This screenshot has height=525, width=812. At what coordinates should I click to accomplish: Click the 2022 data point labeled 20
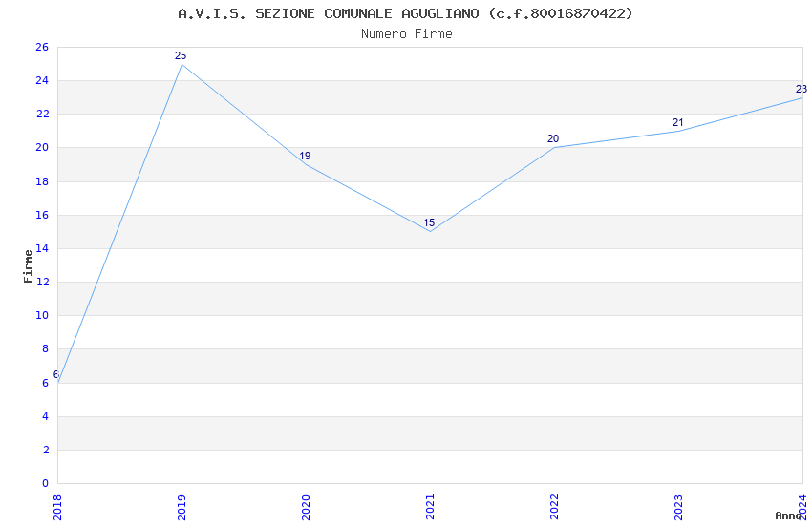(554, 147)
